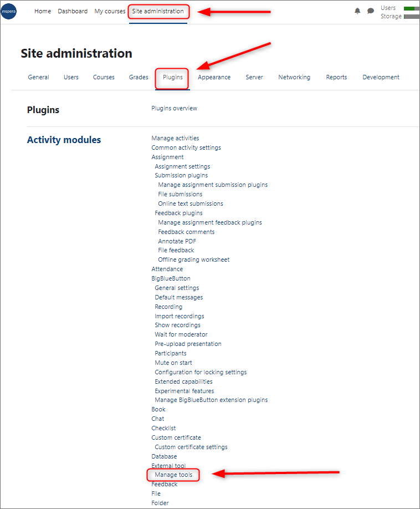Switch to the Appearance tab
420x509 pixels.
(x=214, y=77)
